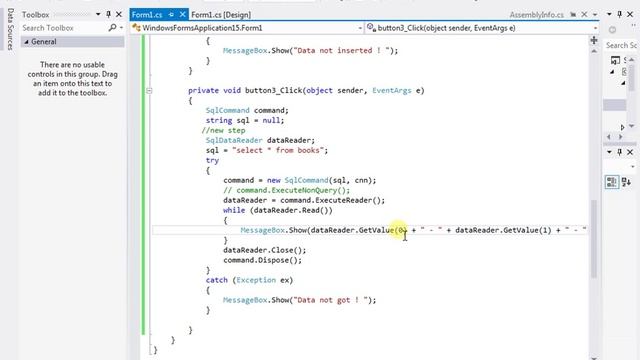Click 'Data not inserted !' message string
The image size is (640, 360).
point(342,51)
